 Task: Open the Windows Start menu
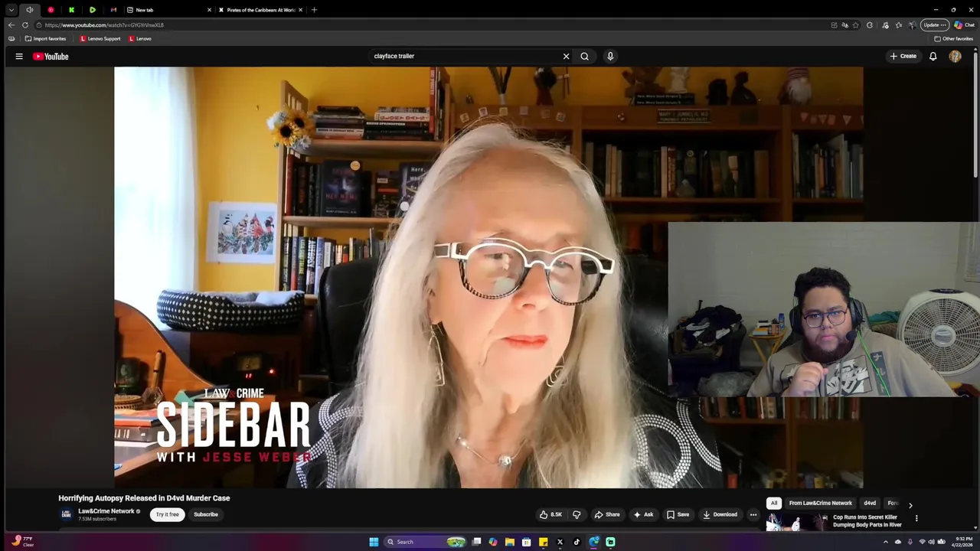click(374, 542)
